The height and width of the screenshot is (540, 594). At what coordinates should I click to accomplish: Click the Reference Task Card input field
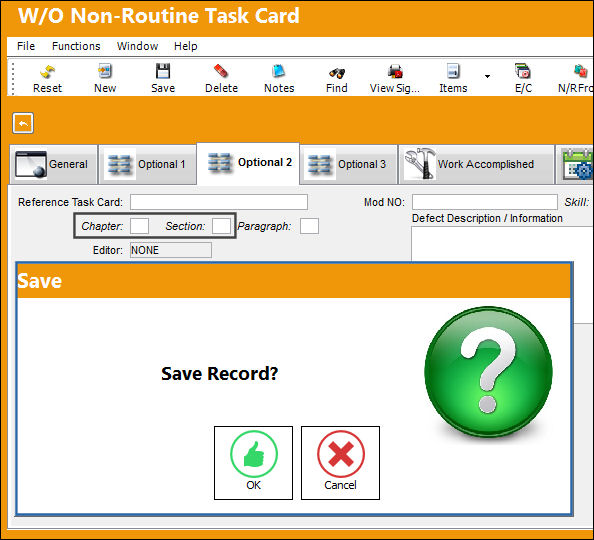(219, 202)
